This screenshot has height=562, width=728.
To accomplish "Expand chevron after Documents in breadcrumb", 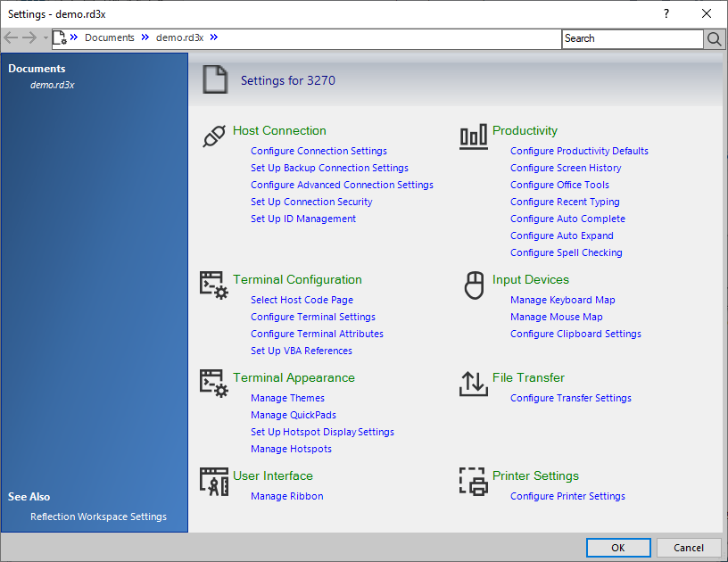I will (x=145, y=37).
